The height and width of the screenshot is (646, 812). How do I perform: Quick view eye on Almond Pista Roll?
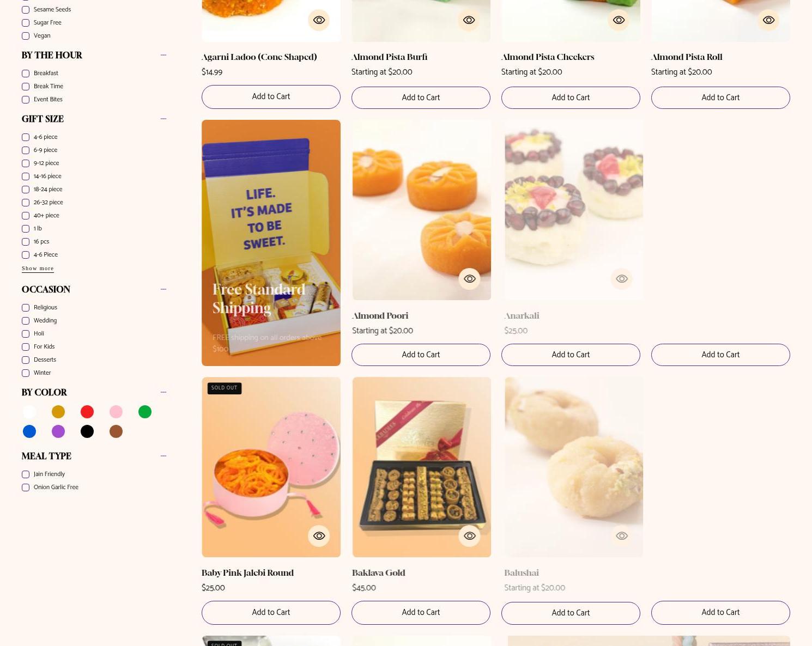point(768,20)
